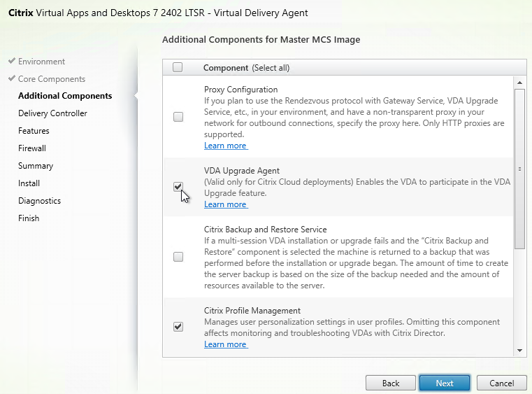This screenshot has width=532, height=394.
Task: Click the Component (Select all) header label
Action: pyautogui.click(x=246, y=68)
